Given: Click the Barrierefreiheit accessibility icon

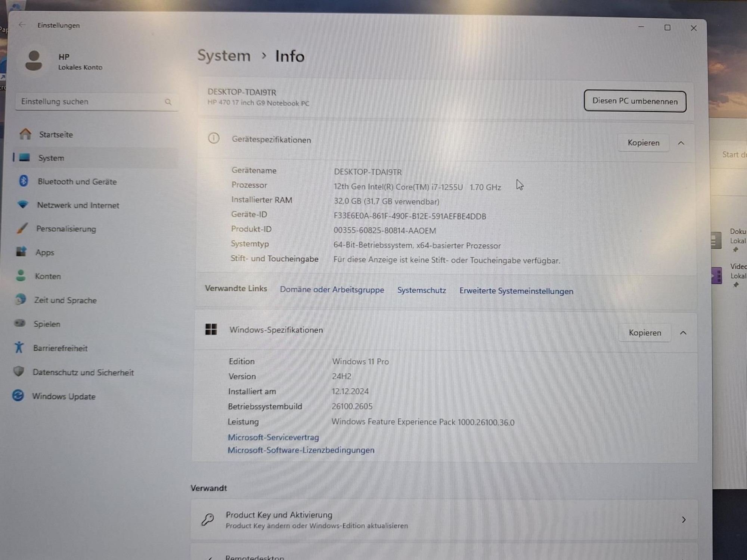Looking at the screenshot, I should pyautogui.click(x=19, y=347).
